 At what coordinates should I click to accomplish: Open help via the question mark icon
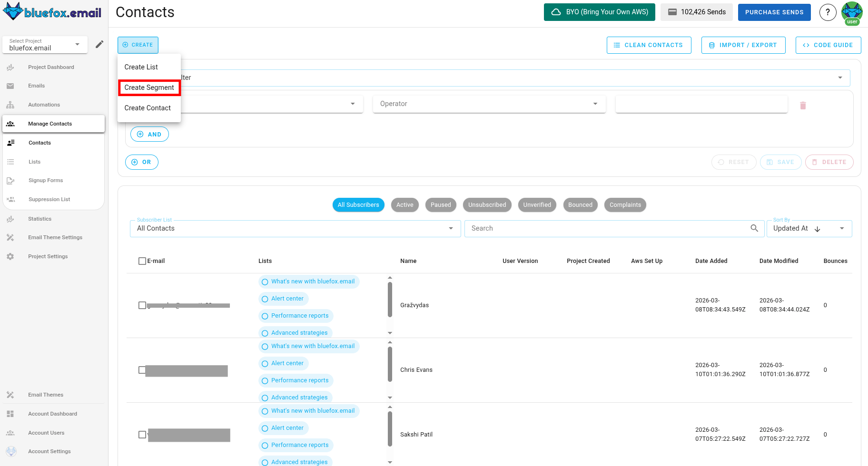pos(828,12)
